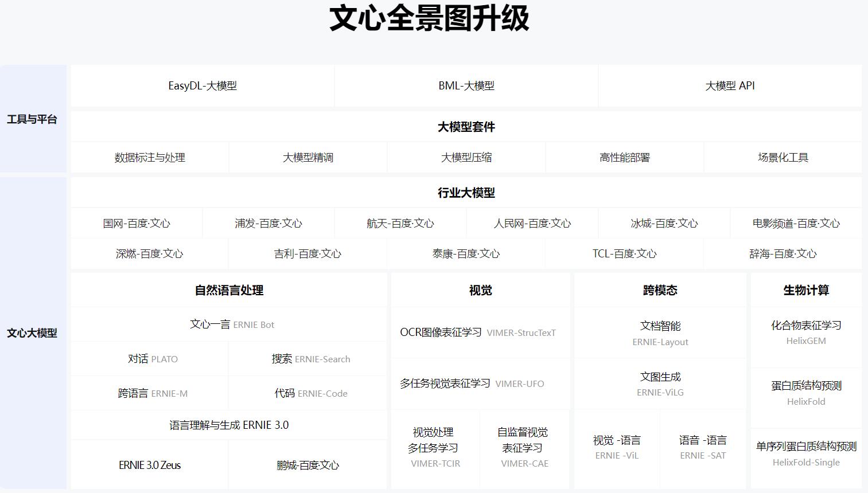The image size is (868, 493).
Task: Open 大模型压缩
Action: (466, 157)
